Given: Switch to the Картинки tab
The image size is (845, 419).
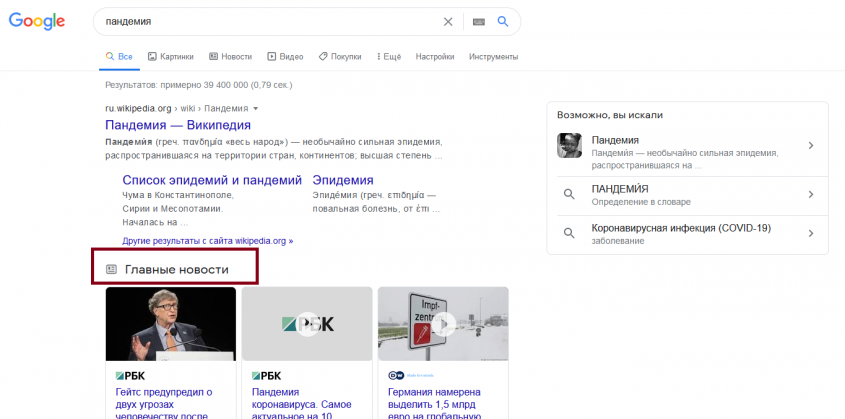Looking at the screenshot, I should pos(169,57).
